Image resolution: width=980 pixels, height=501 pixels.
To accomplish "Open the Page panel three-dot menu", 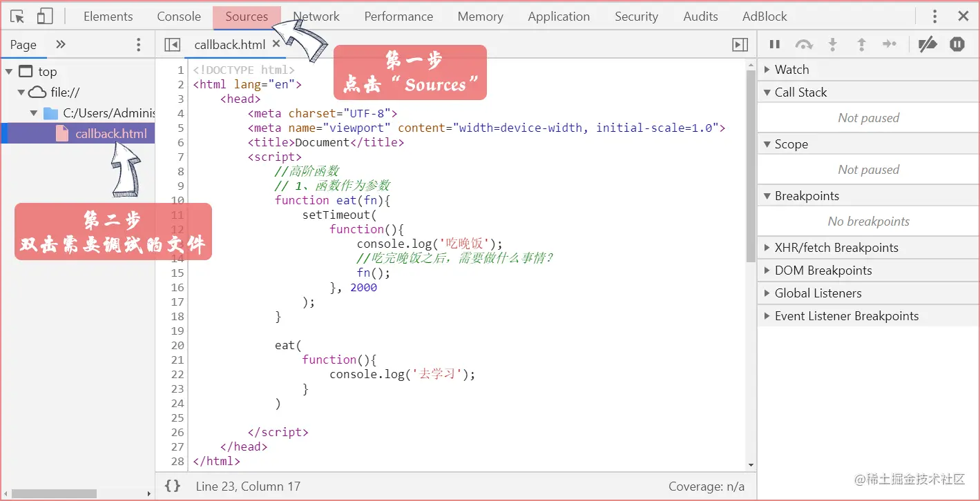I will point(139,45).
